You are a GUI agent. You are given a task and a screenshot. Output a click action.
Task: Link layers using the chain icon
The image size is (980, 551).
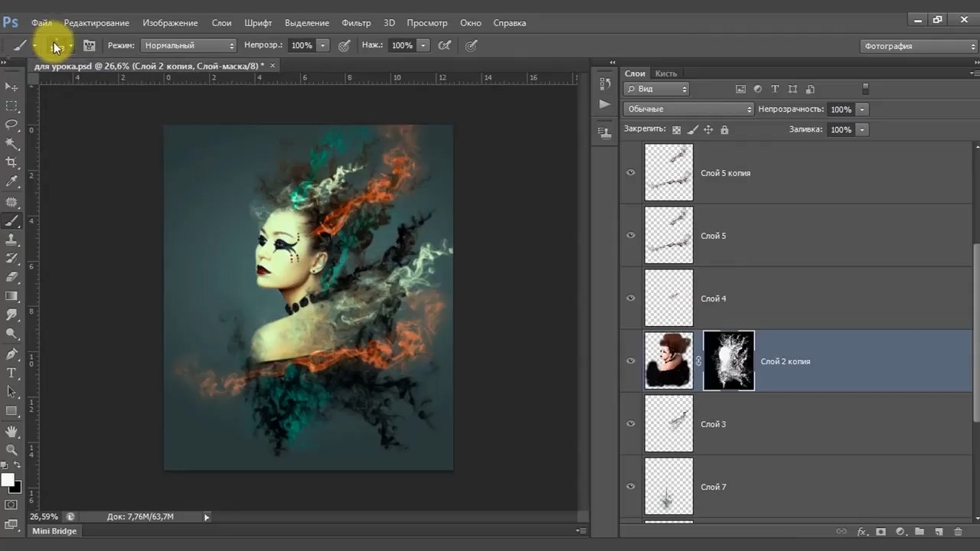pyautogui.click(x=841, y=531)
